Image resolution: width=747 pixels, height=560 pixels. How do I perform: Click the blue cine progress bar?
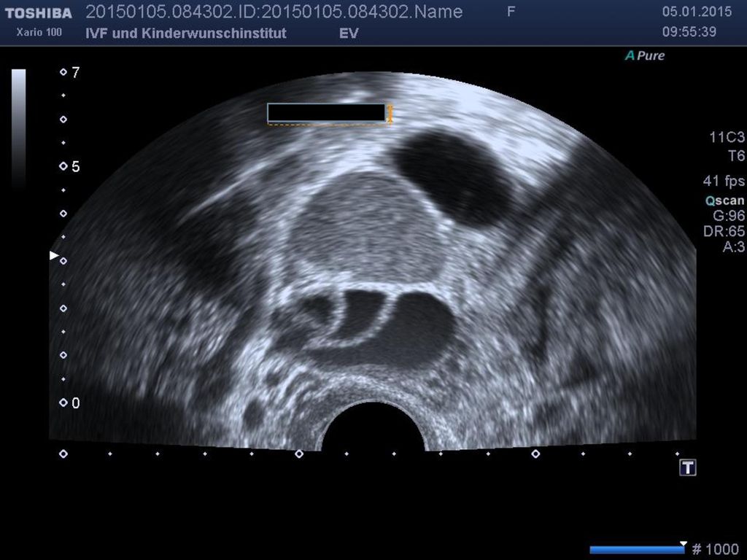coord(636,550)
